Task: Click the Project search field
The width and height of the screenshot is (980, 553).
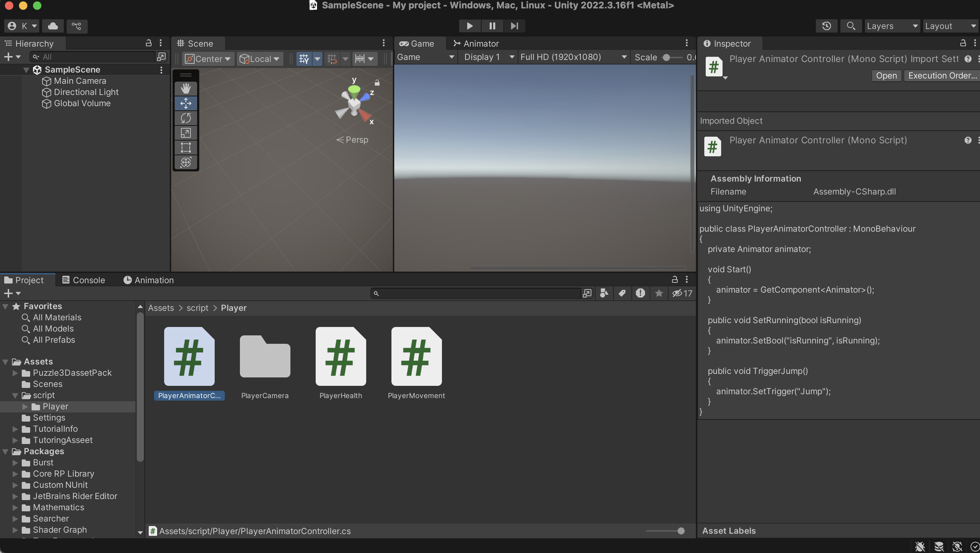Action: [x=477, y=293]
